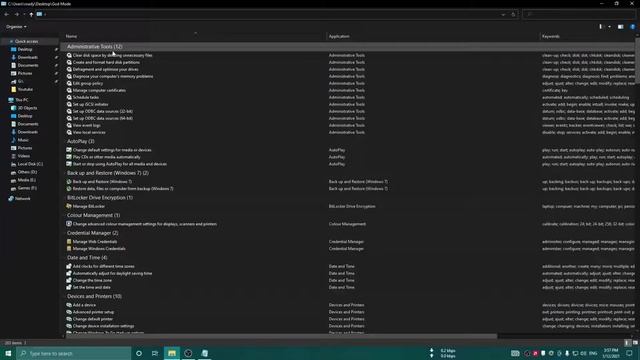This screenshot has width=640, height=360.
Task: Open the address bar history dropdown
Action: pos(503,14)
